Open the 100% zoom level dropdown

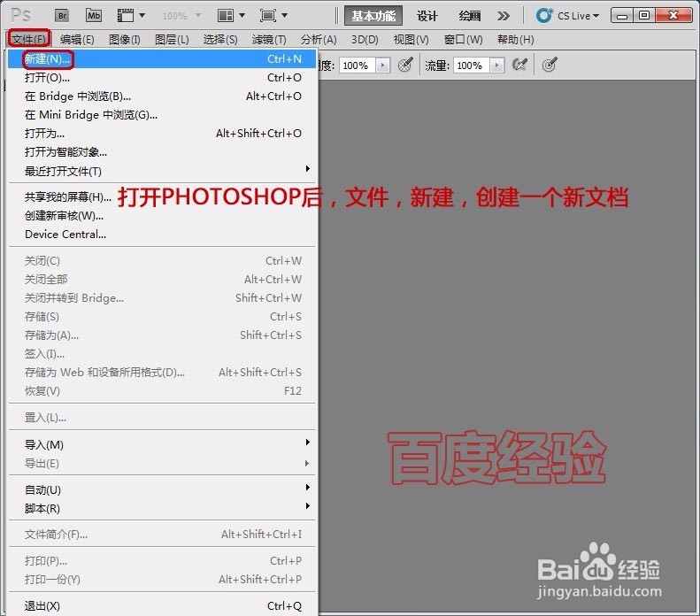[181, 16]
